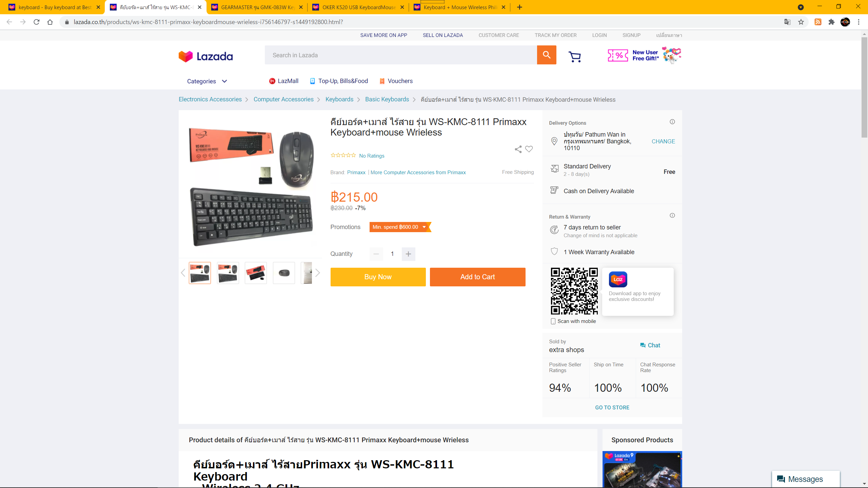Decrease quantity with minus button
868x488 pixels.
point(376,254)
